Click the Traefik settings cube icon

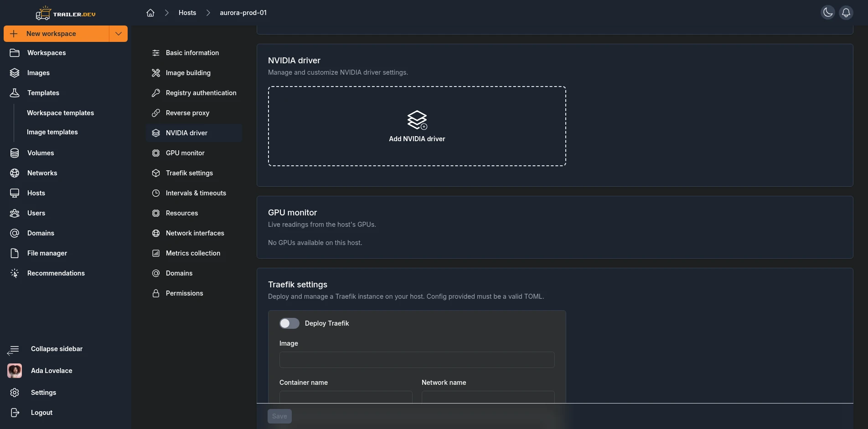156,173
